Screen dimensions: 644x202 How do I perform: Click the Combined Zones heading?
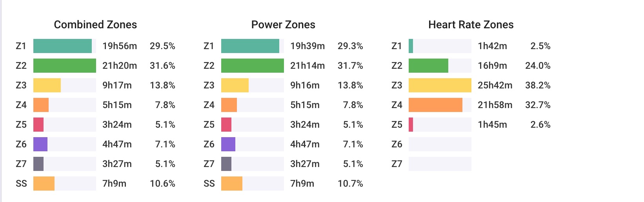[95, 25]
